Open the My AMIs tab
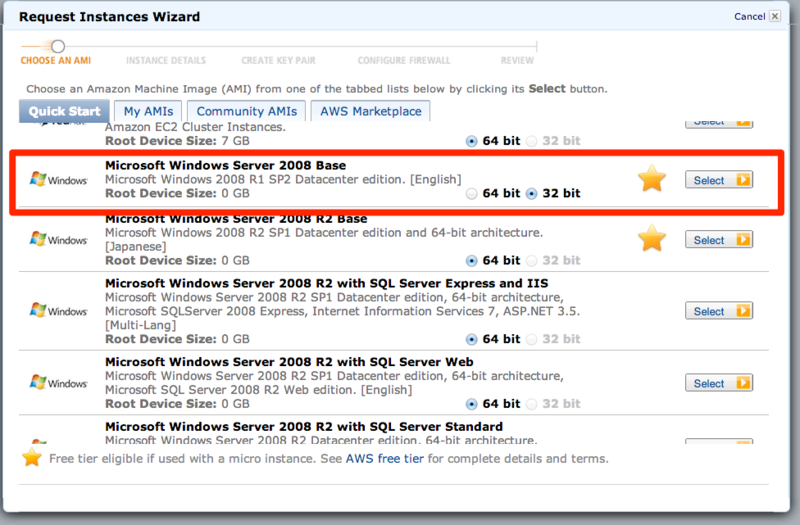 [148, 111]
